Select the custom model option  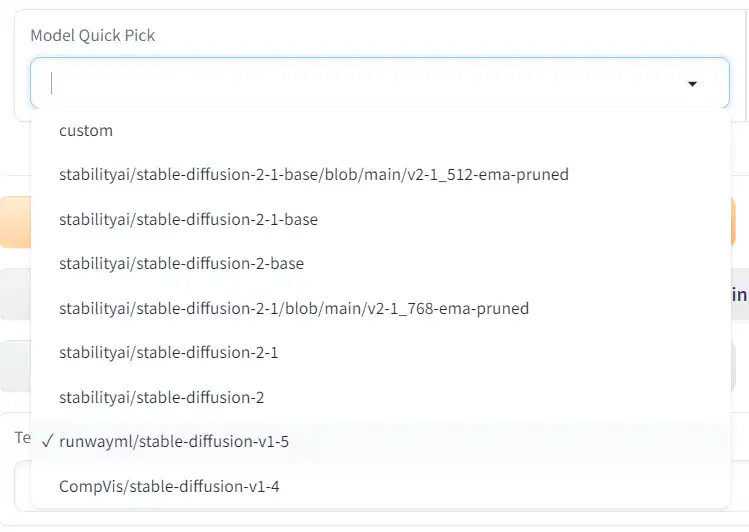[86, 130]
